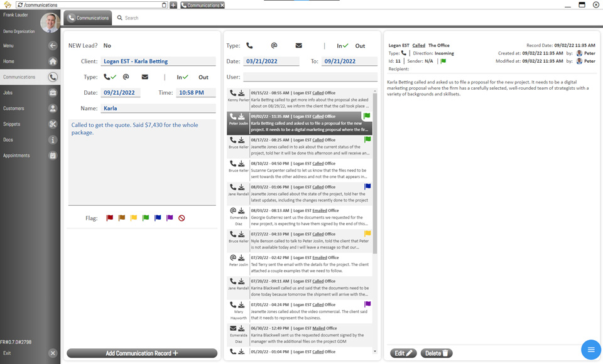The height and width of the screenshot is (364, 603).
Task: Click Add Communication Record button
Action: [142, 353]
